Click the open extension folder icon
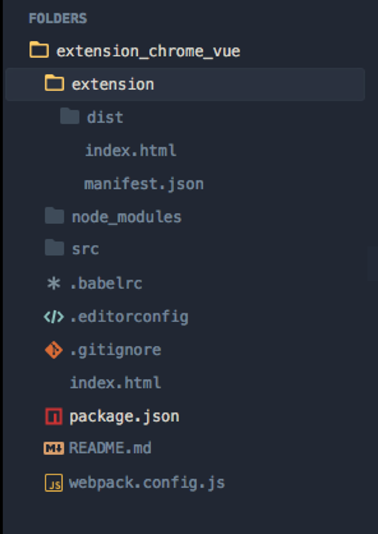378x534 pixels. tap(54, 83)
